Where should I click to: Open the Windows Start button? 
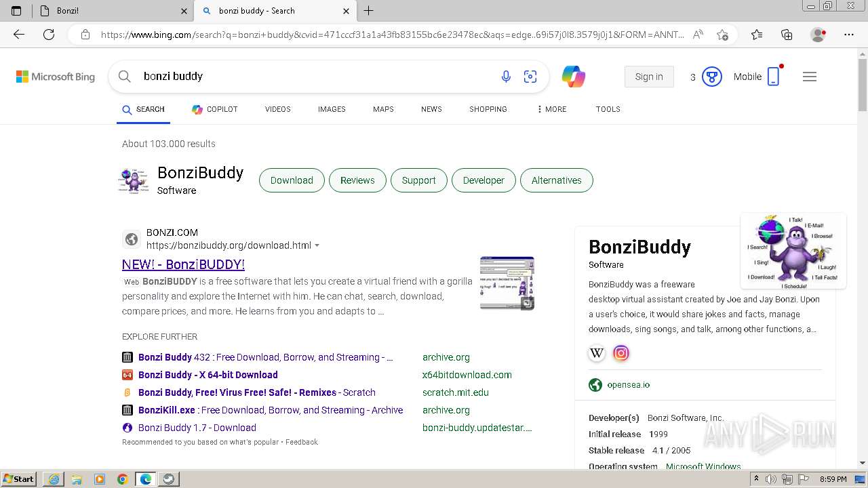tap(19, 479)
